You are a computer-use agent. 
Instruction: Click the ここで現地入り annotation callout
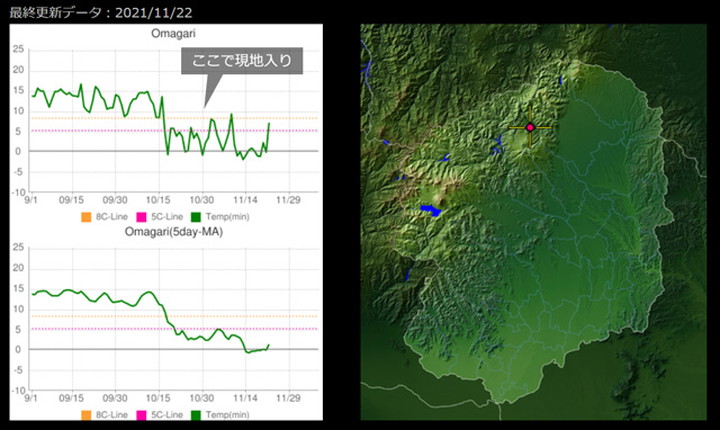[x=242, y=61]
